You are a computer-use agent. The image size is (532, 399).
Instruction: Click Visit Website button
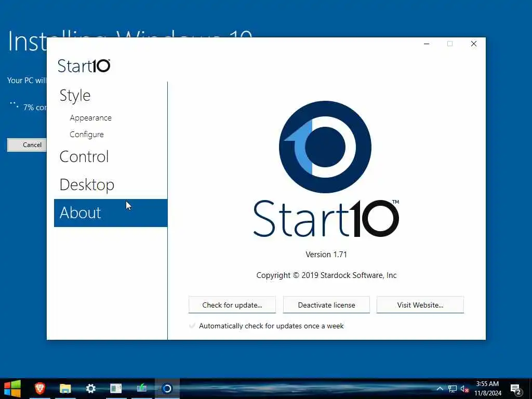tap(420, 304)
